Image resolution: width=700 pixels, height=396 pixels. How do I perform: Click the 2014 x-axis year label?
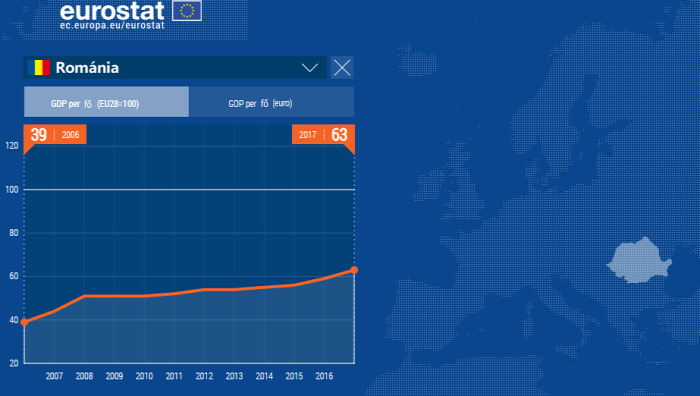264,376
